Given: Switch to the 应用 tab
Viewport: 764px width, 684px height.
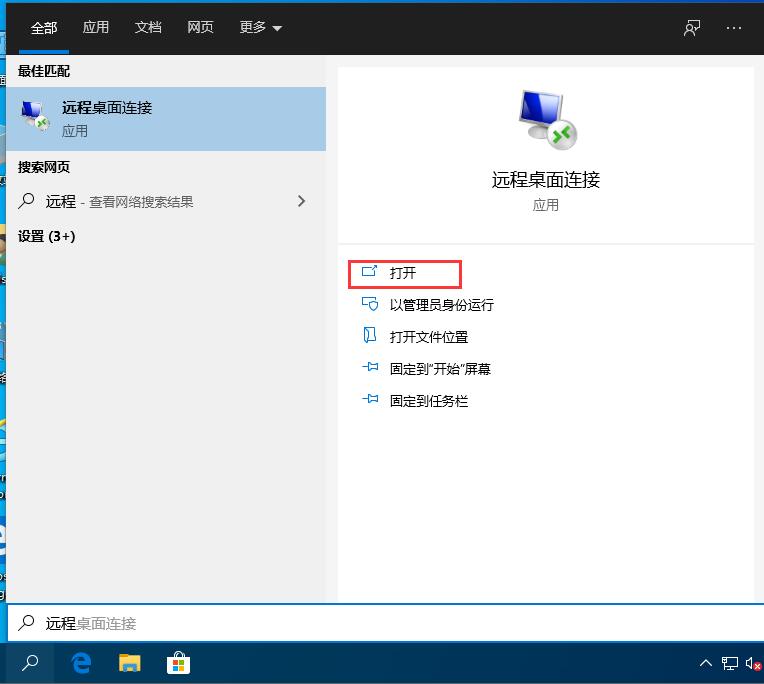Looking at the screenshot, I should click(x=96, y=28).
